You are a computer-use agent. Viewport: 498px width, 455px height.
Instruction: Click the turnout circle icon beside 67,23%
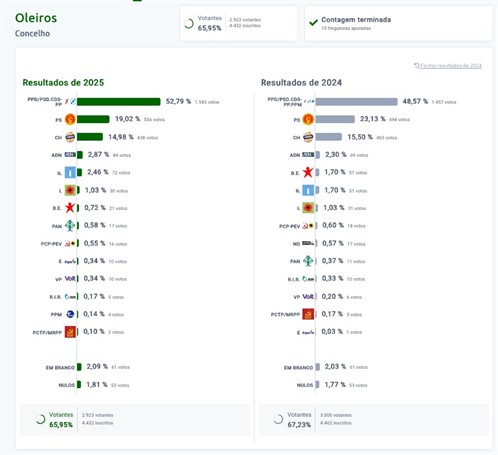click(x=278, y=419)
